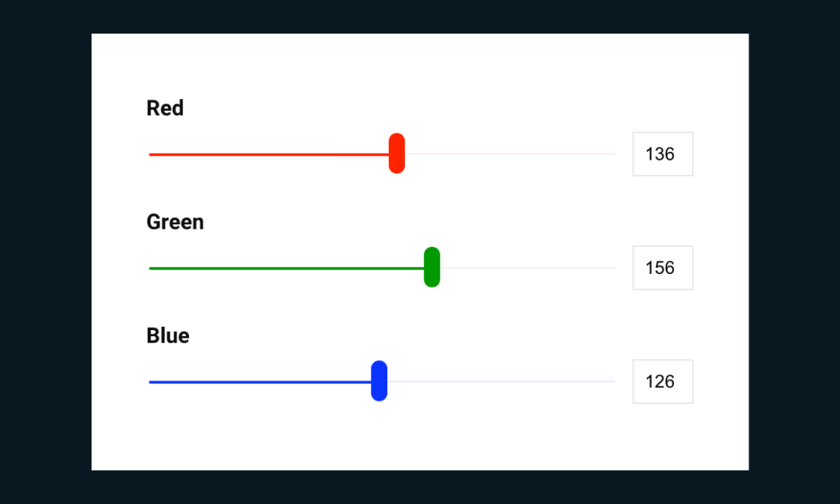Click the Red label text

point(165,108)
